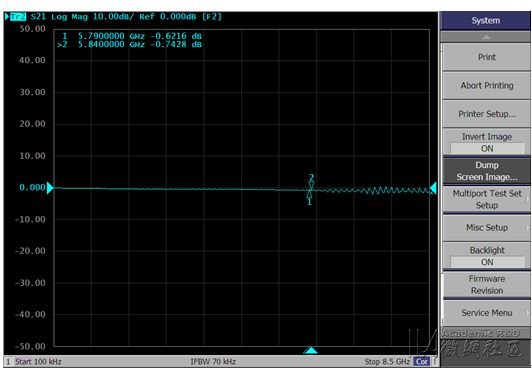This screenshot has width=532, height=368.
Task: Toggle Invert Image ON setting
Action: coord(487,142)
